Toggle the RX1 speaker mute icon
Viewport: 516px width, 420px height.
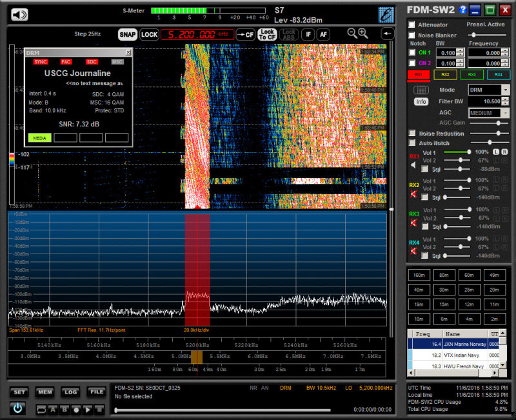pyautogui.click(x=413, y=165)
